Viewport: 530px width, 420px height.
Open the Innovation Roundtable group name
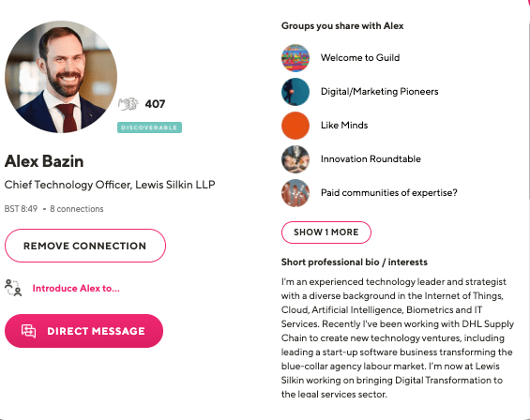pos(371,159)
